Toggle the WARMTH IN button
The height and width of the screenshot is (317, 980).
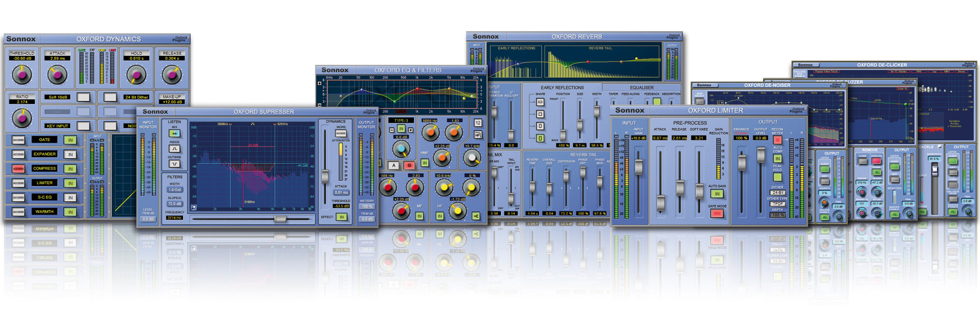(x=70, y=212)
